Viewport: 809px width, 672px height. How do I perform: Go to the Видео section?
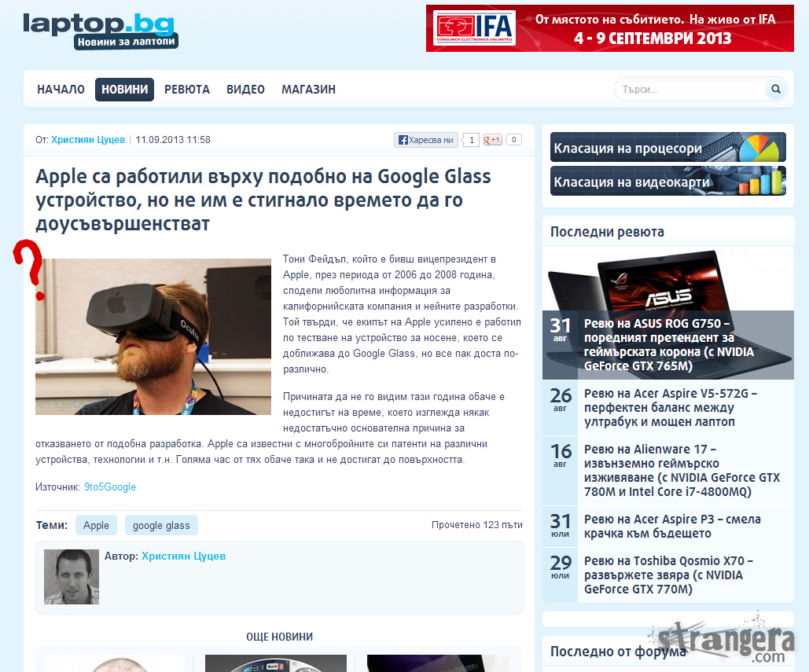pyautogui.click(x=245, y=90)
